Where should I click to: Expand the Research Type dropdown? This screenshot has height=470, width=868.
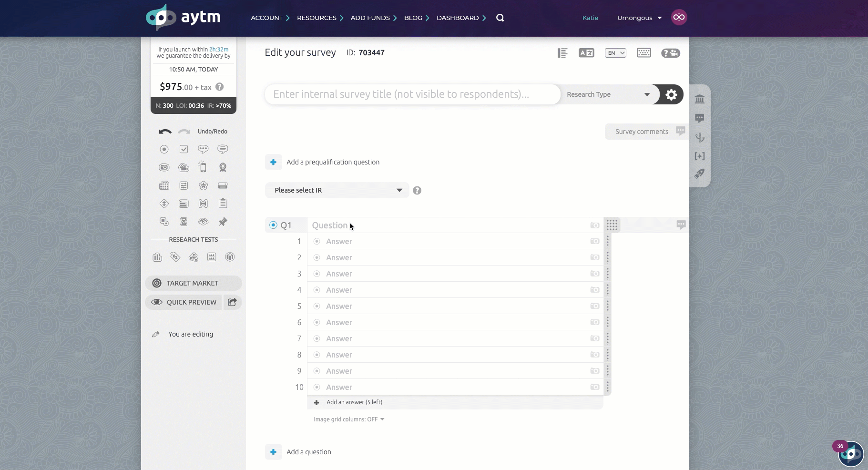(x=607, y=94)
